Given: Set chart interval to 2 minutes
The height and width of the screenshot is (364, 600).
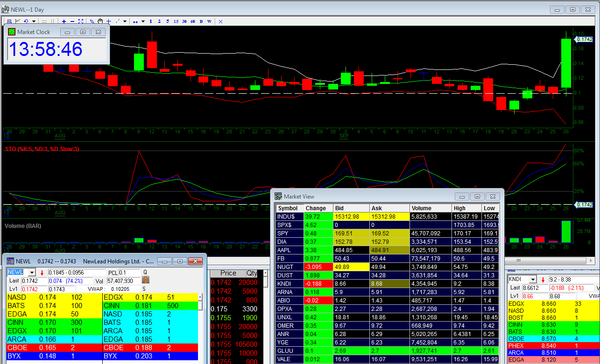Looking at the screenshot, I should pos(159,21).
